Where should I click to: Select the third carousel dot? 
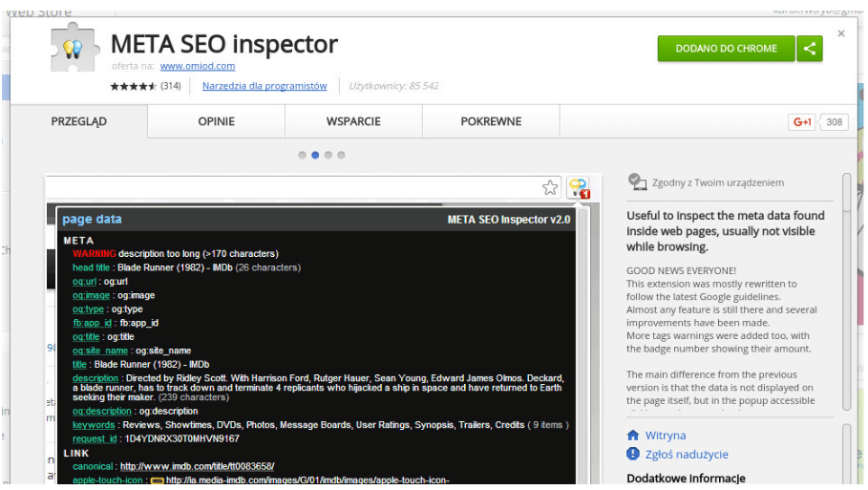pyautogui.click(x=328, y=155)
